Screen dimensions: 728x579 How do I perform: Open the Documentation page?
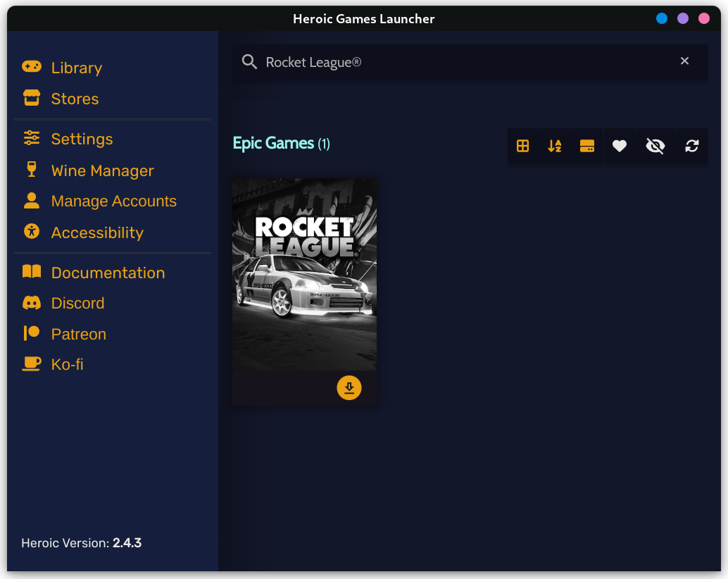108,272
